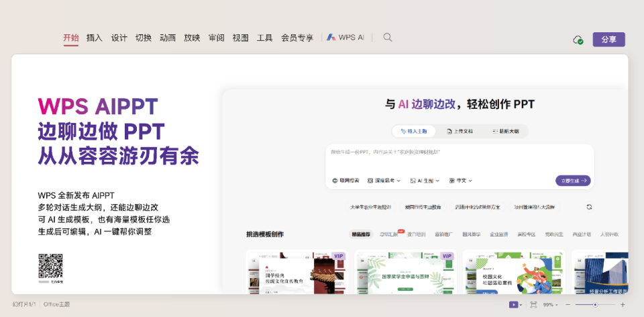Click the WPS AI logo

click(331, 38)
